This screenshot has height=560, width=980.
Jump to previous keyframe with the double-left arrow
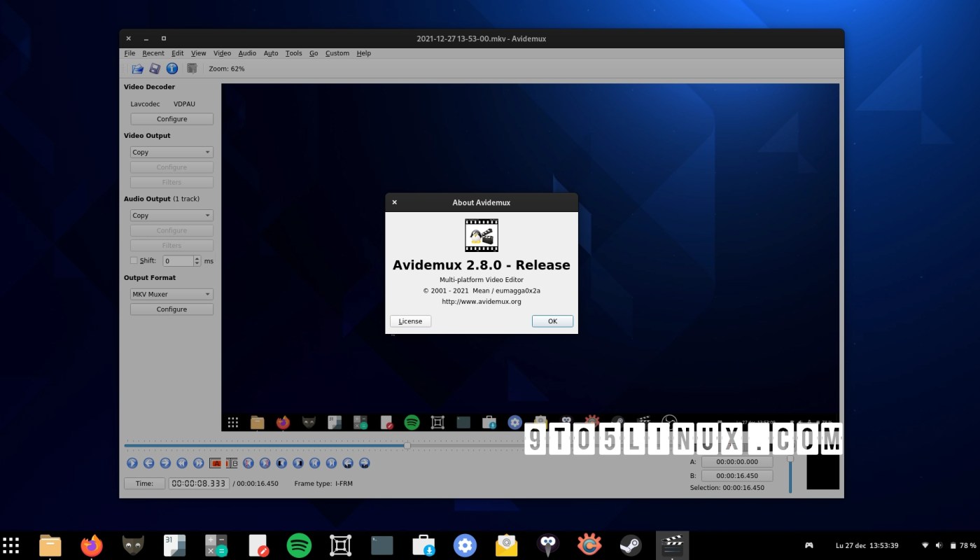(x=182, y=463)
